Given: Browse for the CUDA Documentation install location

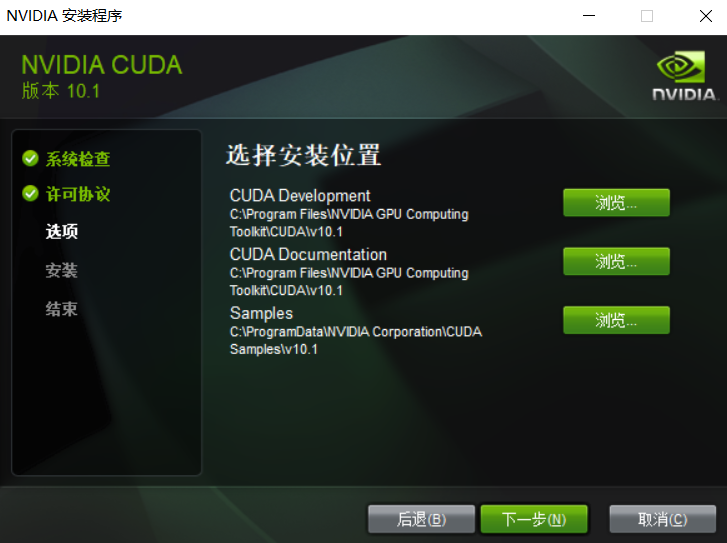Looking at the screenshot, I should pos(616,262).
